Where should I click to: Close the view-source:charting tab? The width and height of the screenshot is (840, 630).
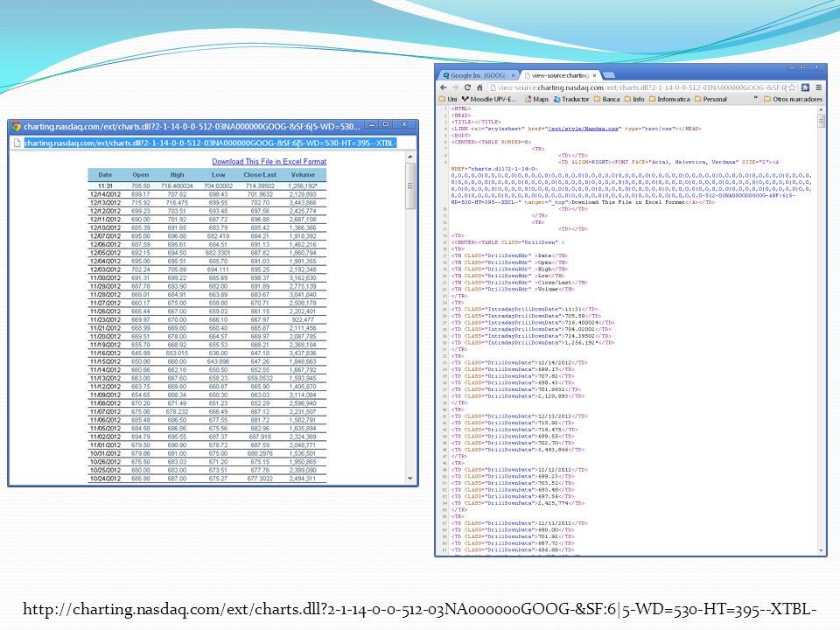[594, 75]
